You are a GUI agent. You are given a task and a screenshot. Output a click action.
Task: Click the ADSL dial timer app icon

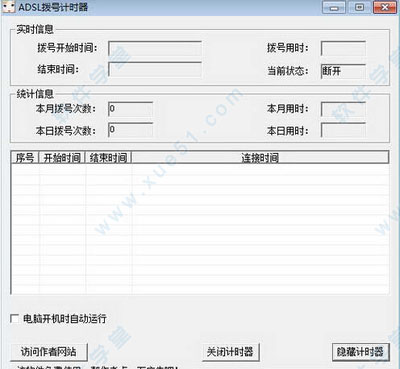click(x=9, y=7)
